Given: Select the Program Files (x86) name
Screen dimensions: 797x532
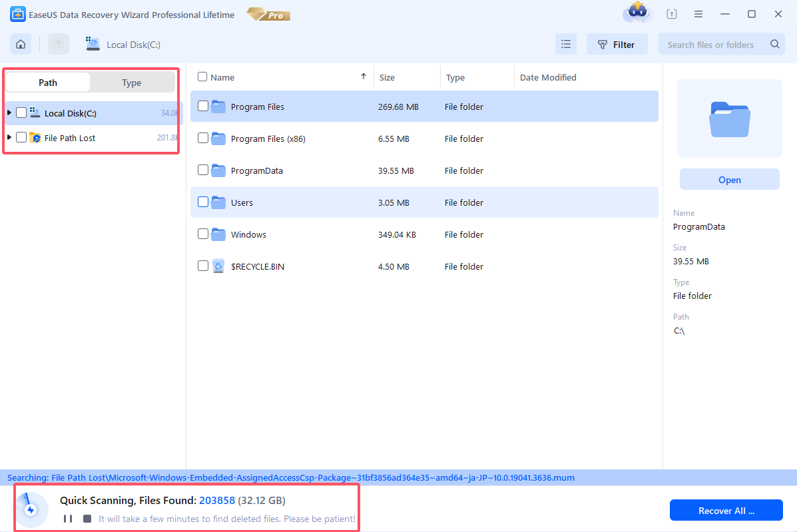Looking at the screenshot, I should pyautogui.click(x=268, y=138).
